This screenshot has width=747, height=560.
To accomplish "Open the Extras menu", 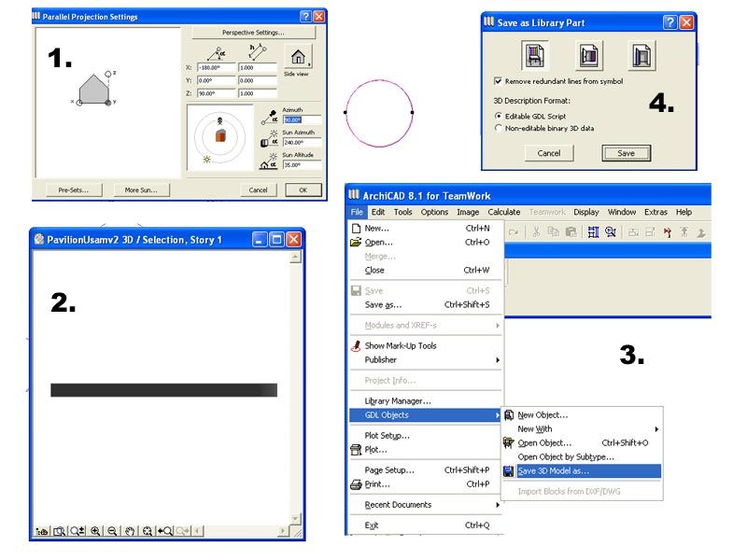I will [655, 212].
